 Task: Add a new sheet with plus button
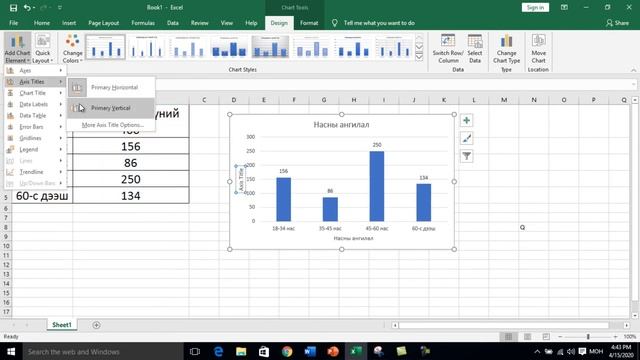pos(96,325)
